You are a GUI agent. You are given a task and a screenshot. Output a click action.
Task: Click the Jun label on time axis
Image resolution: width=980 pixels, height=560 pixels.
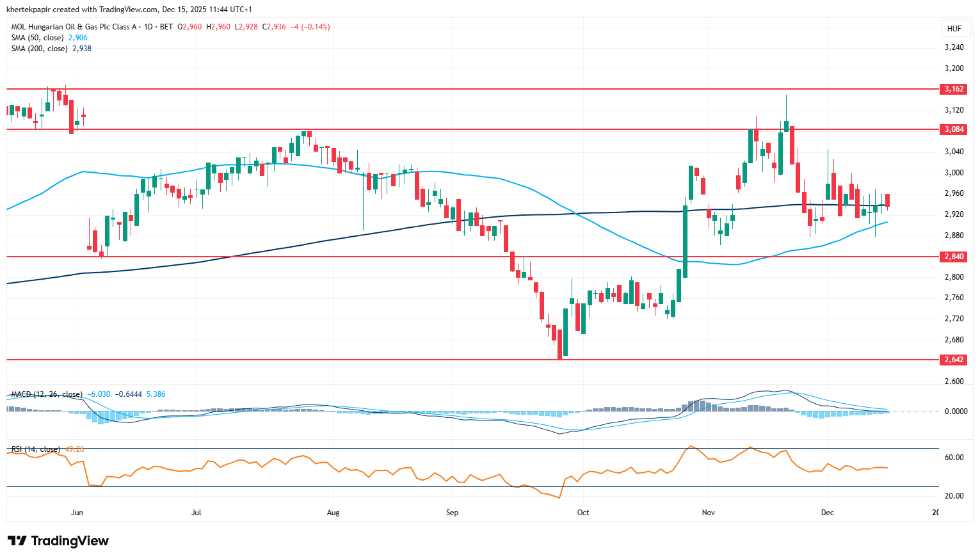pyautogui.click(x=77, y=513)
